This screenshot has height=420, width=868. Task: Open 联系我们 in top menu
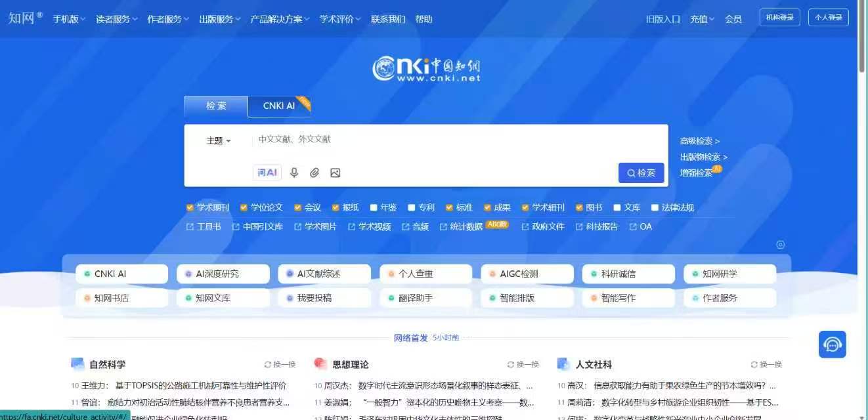(x=388, y=19)
